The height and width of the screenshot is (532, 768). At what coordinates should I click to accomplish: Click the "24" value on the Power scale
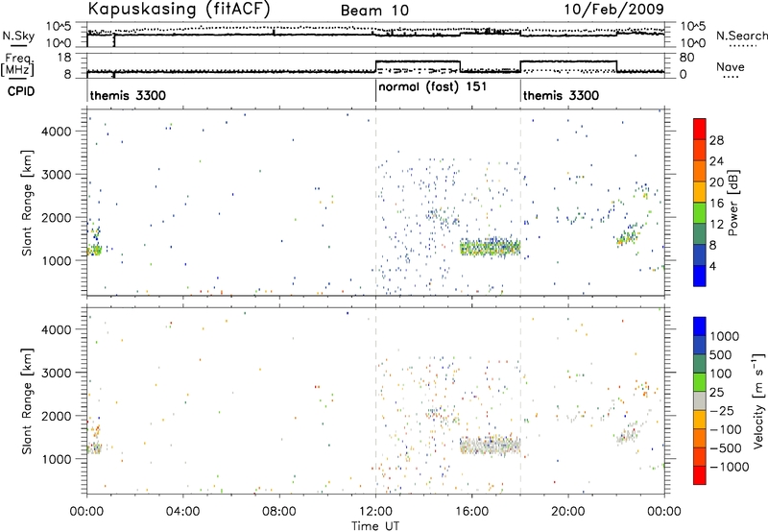pyautogui.click(x=716, y=161)
